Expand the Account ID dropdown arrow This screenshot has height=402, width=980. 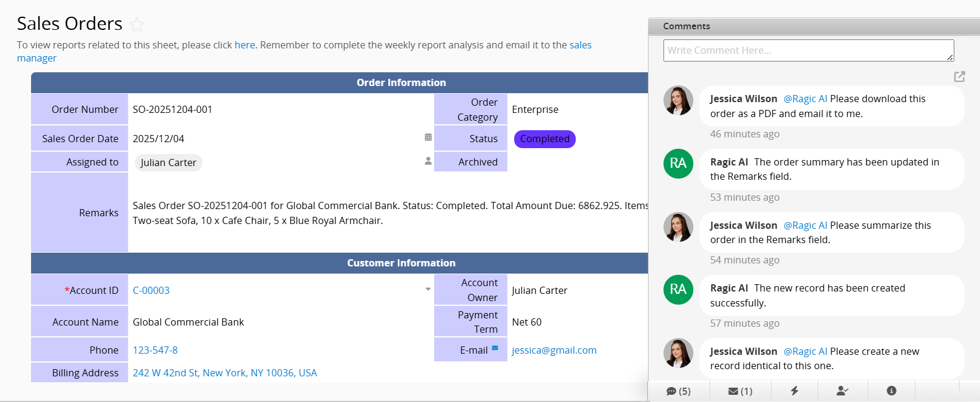point(428,290)
